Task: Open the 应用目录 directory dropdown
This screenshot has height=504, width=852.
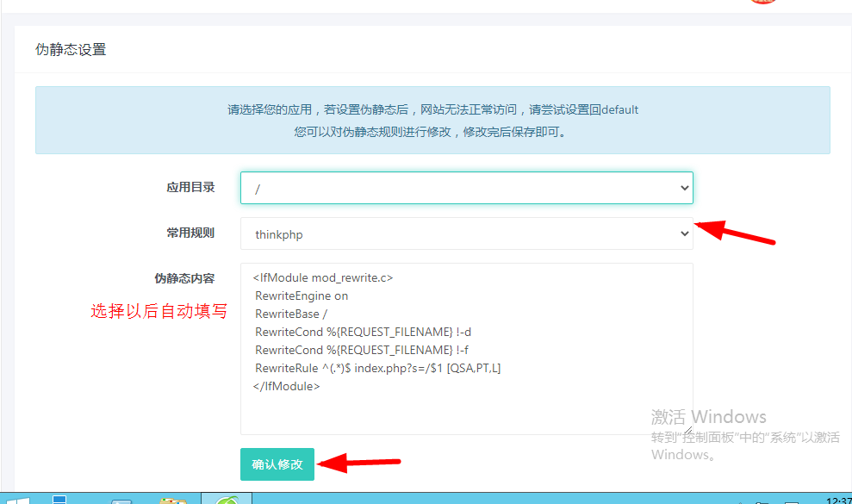Action: [467, 188]
